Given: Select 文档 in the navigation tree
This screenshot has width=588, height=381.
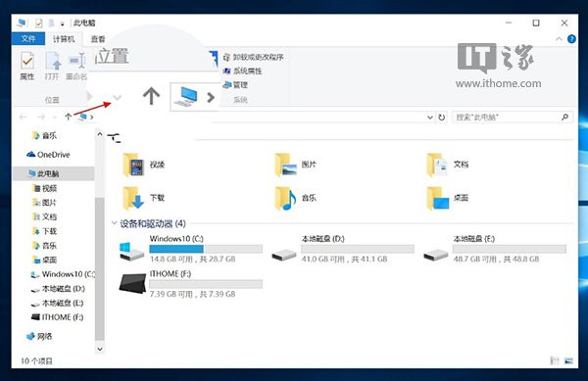Looking at the screenshot, I should point(45,216).
